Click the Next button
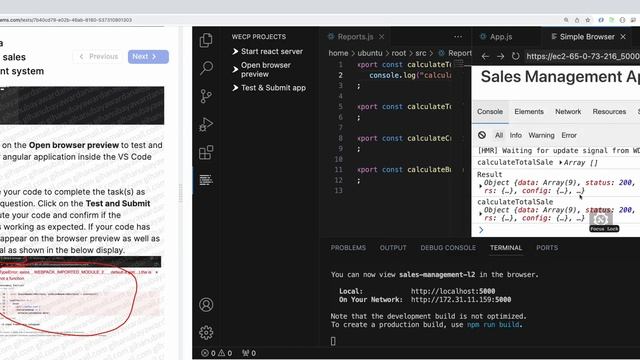 coord(148,57)
